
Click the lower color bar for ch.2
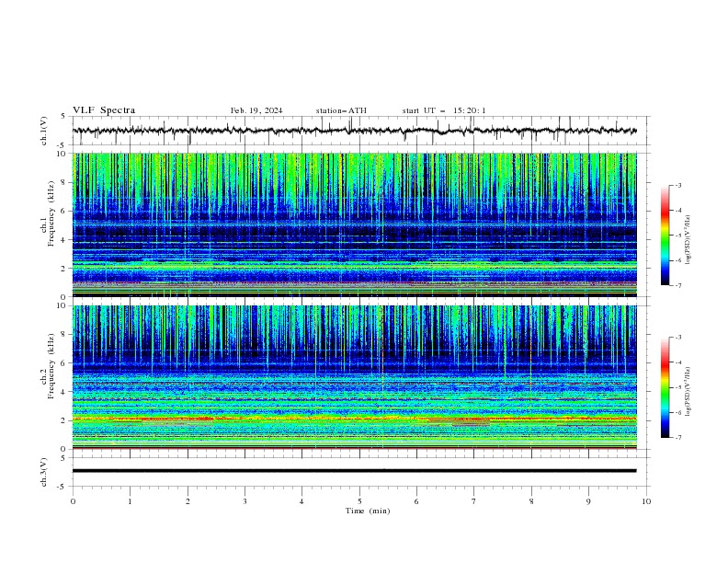(665, 387)
